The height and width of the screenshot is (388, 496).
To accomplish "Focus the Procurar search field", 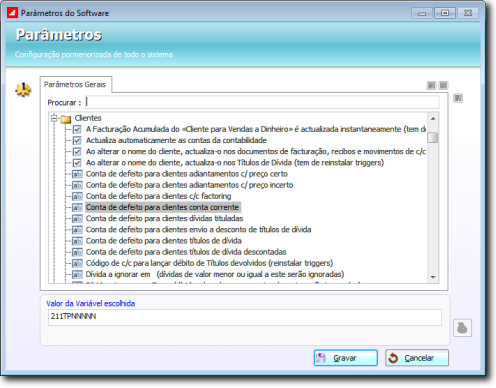I will pos(262,102).
